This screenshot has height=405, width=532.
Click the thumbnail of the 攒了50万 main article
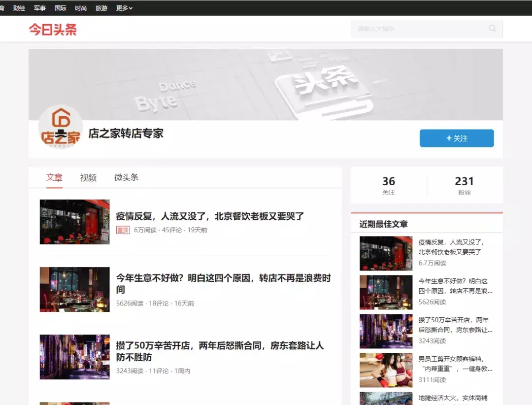pyautogui.click(x=75, y=357)
